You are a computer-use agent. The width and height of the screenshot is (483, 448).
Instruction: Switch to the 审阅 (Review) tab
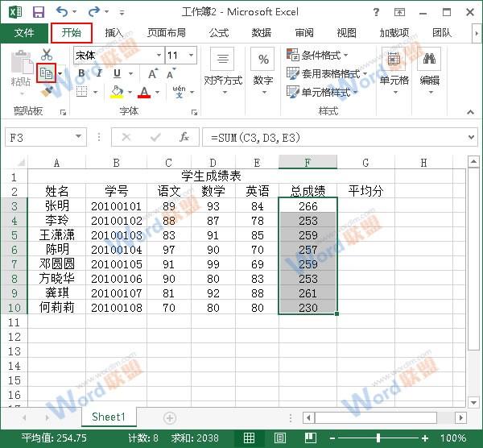pos(304,33)
